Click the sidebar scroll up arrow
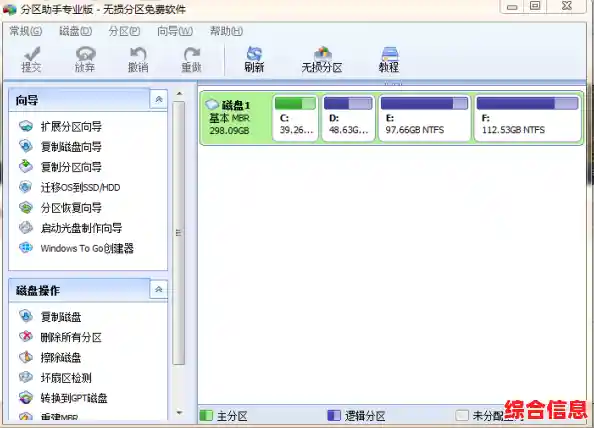This screenshot has width=594, height=428. (x=179, y=94)
